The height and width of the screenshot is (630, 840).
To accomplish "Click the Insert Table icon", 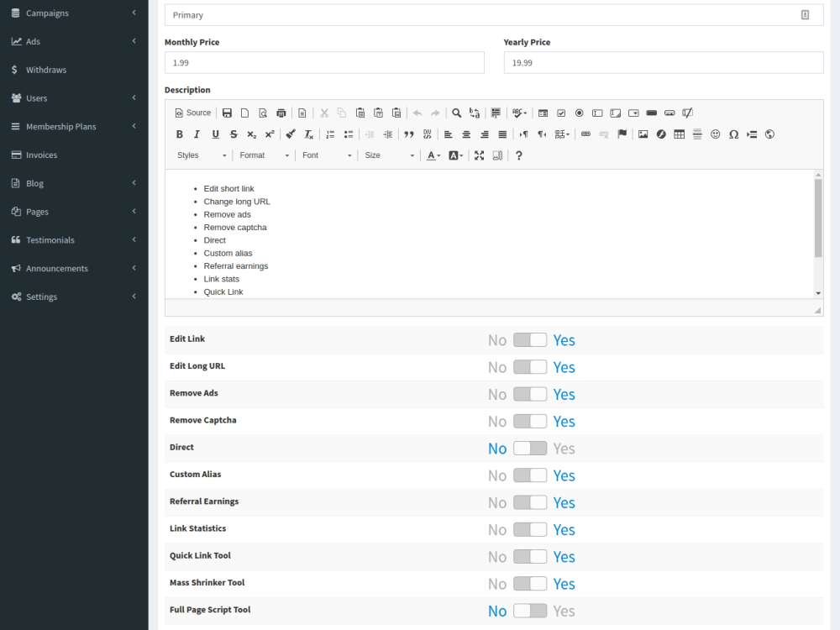I will coord(679,134).
